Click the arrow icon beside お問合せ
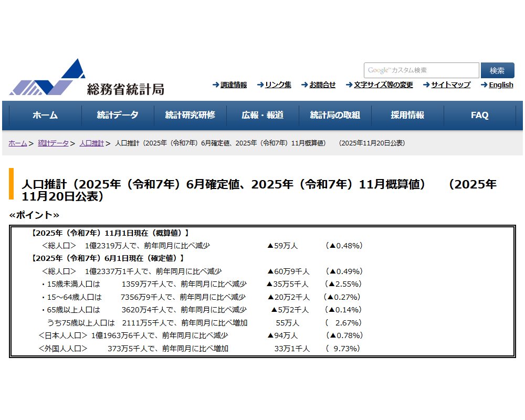Image resolution: width=525 pixels, height=420 pixels. tap(304, 85)
